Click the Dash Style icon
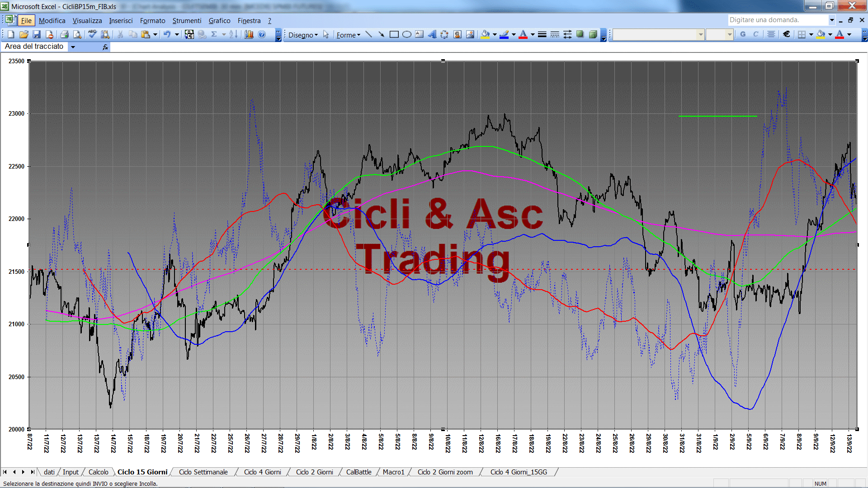 pyautogui.click(x=555, y=34)
